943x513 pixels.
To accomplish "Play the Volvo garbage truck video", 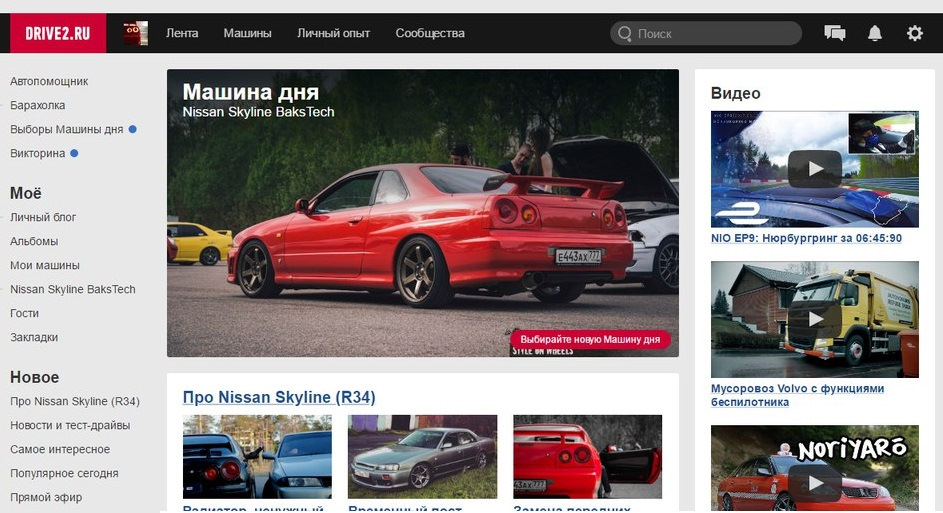I will tap(814, 319).
